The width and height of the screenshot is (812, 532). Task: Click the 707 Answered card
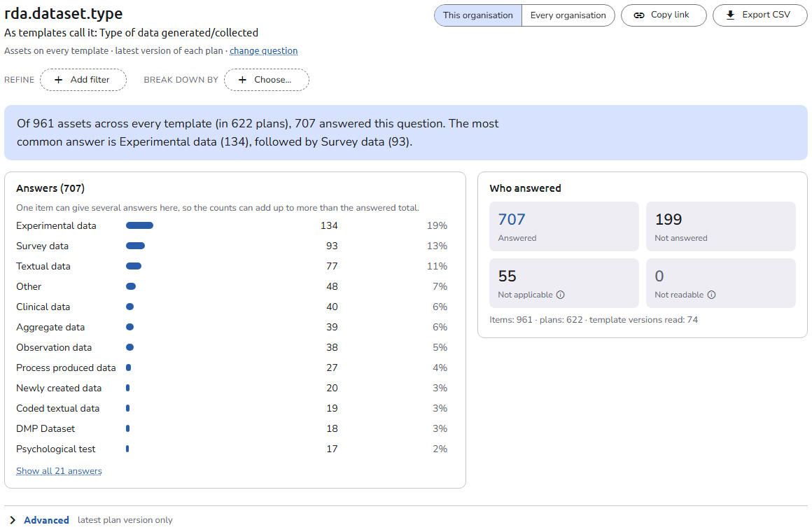[x=564, y=226]
